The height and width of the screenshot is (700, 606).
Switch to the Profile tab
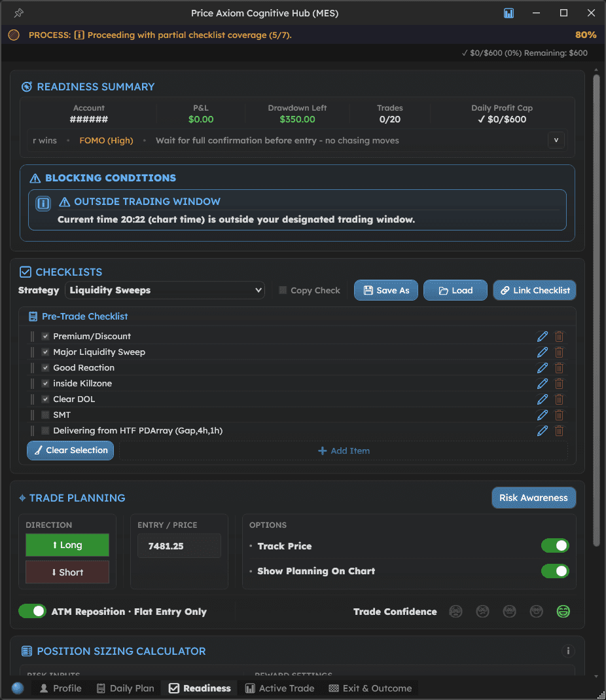pyautogui.click(x=61, y=688)
